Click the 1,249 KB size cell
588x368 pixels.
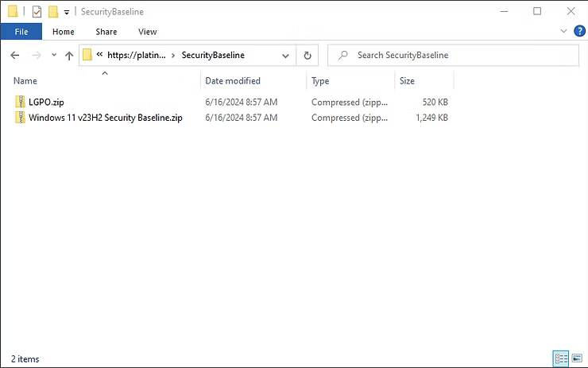tap(431, 118)
